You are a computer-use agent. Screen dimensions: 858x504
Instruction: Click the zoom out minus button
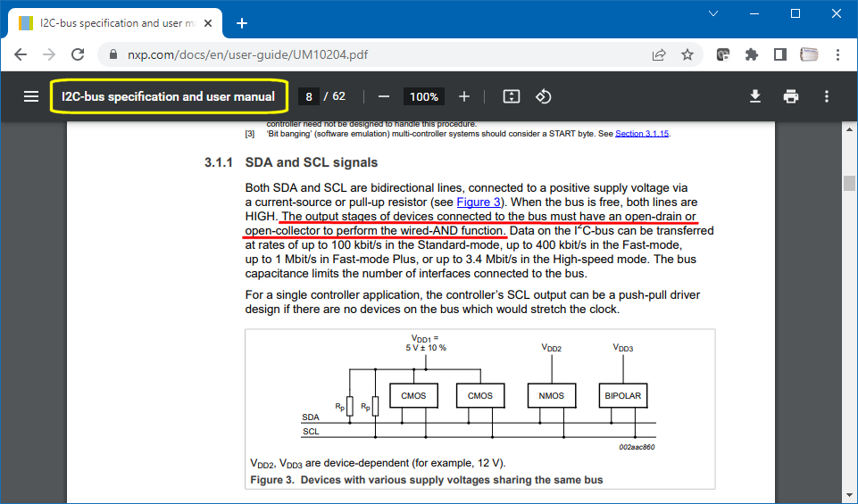point(384,96)
